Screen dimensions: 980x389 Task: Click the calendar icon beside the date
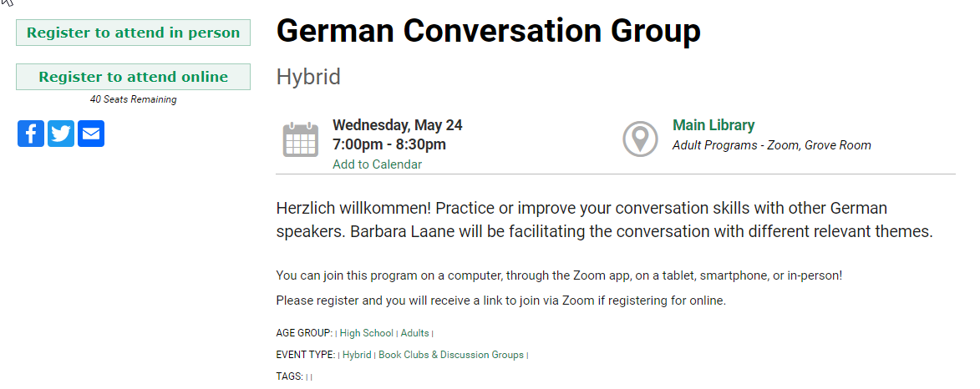[x=301, y=140]
